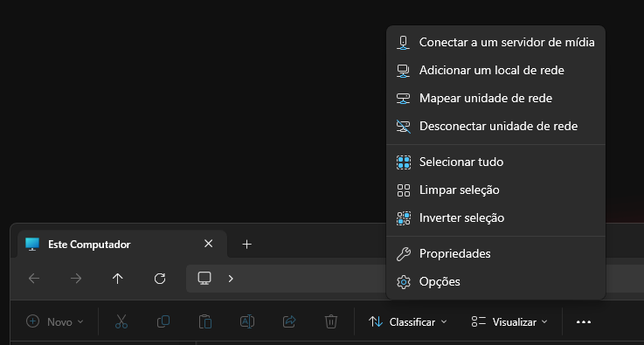Select Inverter seleção option
The height and width of the screenshot is (345, 644).
(x=495, y=217)
